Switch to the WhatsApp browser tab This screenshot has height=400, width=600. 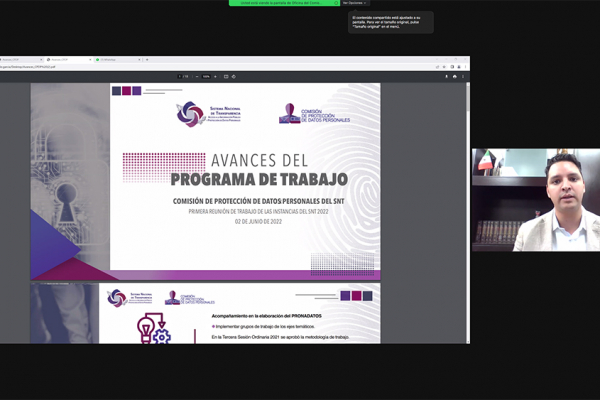coord(119,60)
